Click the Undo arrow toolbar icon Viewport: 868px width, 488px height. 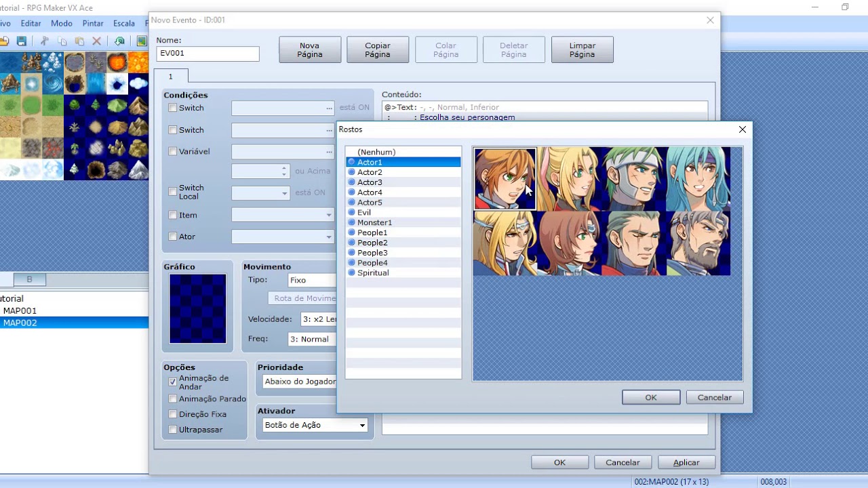point(119,41)
